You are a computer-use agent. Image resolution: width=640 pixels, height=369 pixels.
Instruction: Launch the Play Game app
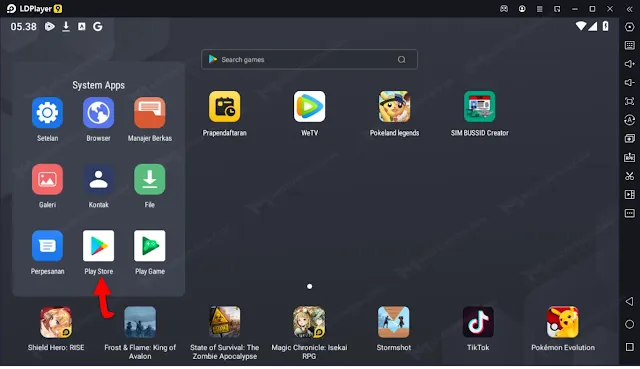pos(150,246)
